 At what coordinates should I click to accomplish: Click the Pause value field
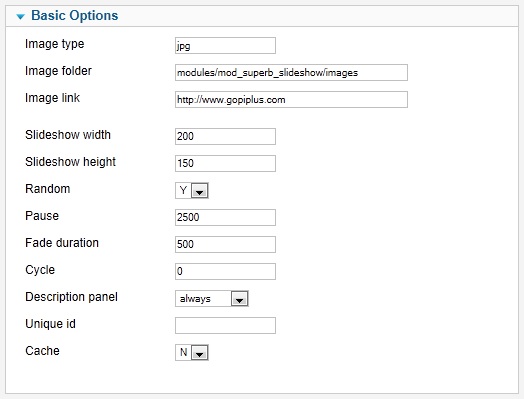point(225,218)
